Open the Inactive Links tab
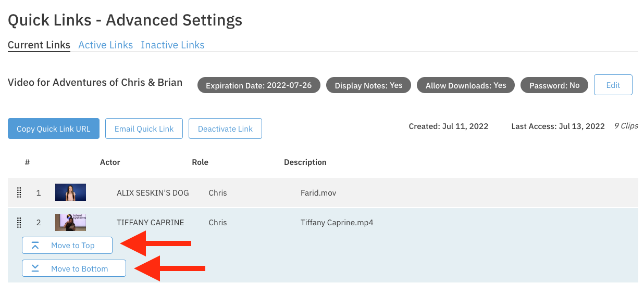The height and width of the screenshot is (283, 644). (172, 45)
